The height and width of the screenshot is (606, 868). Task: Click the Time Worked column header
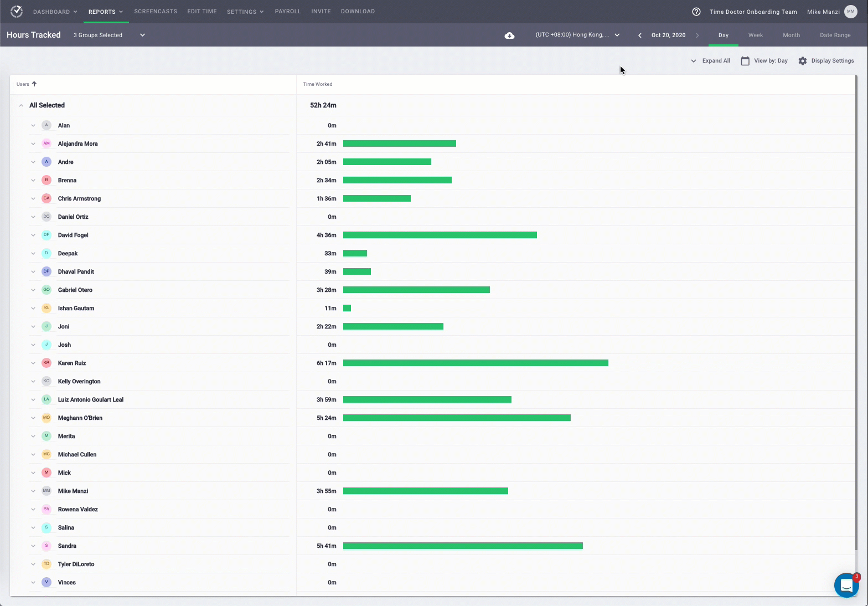point(318,84)
